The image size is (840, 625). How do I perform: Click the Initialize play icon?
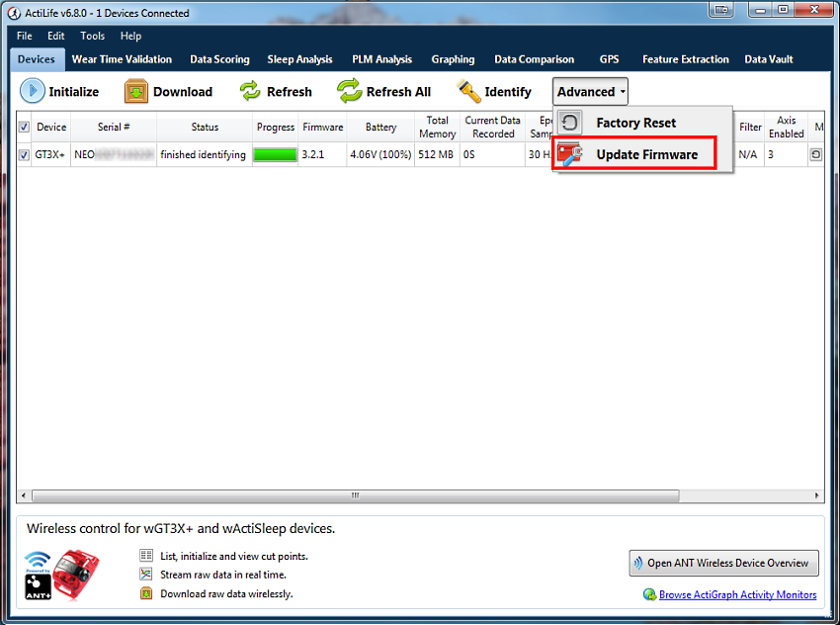34,92
